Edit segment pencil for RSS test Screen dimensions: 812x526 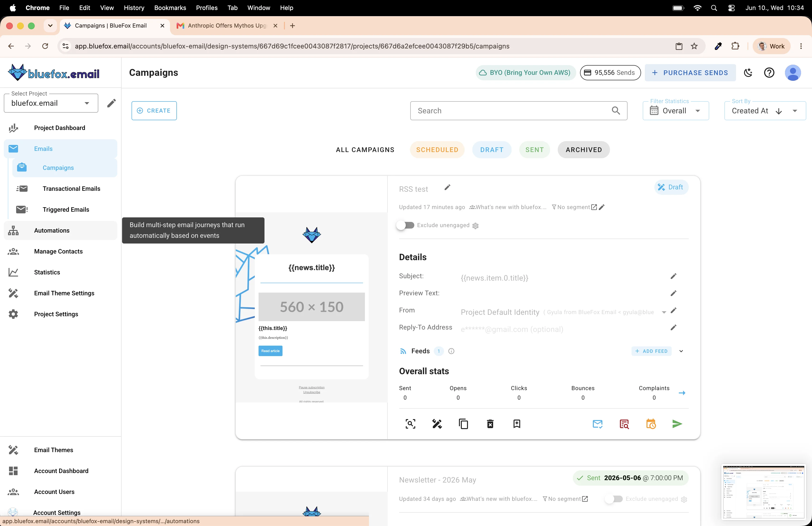click(601, 207)
